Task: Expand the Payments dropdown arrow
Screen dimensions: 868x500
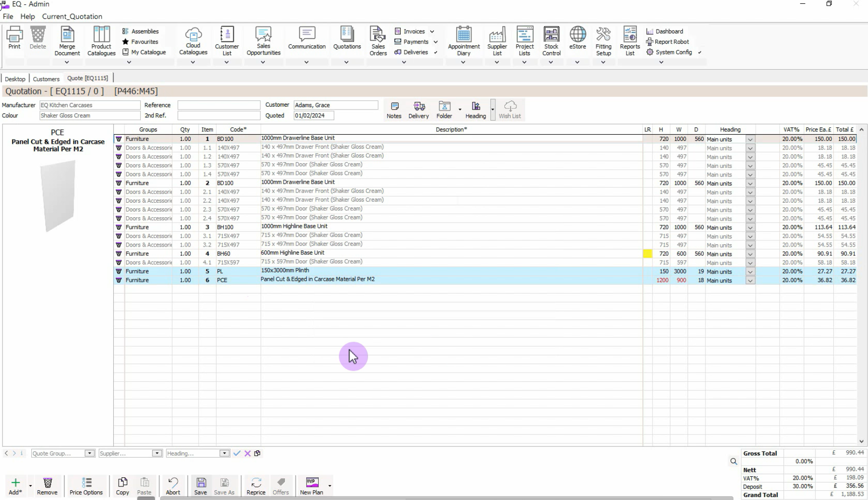Action: click(x=435, y=42)
